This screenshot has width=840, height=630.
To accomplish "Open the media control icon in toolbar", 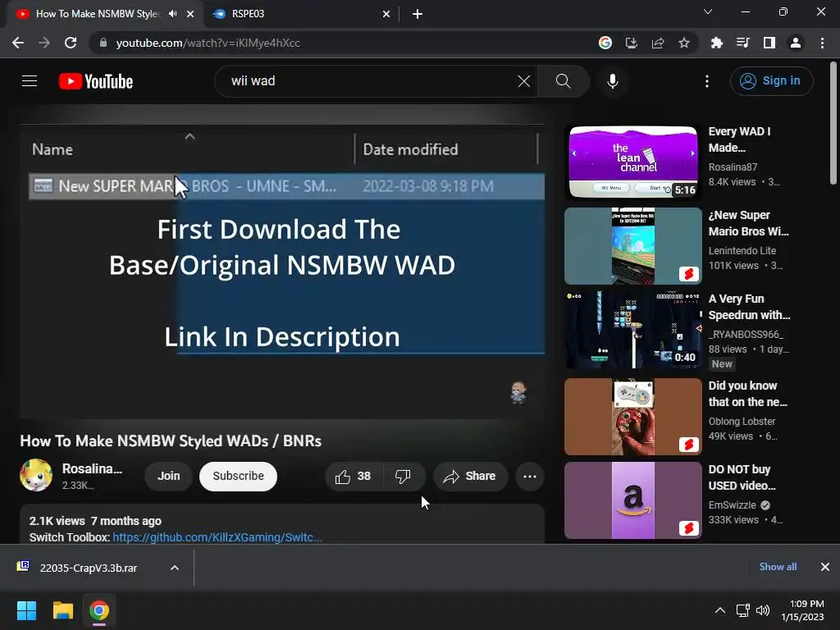I will 742,43.
